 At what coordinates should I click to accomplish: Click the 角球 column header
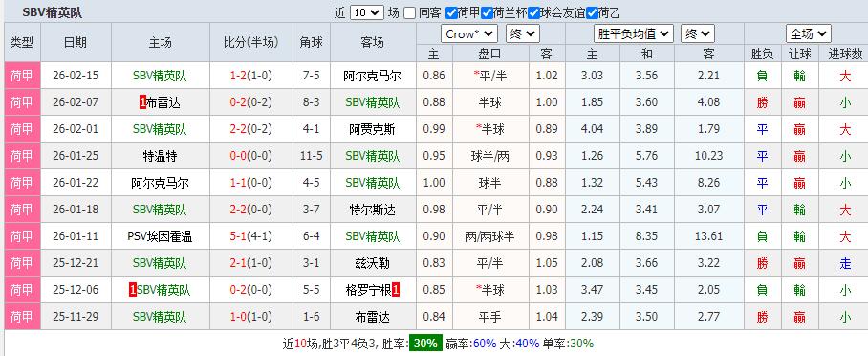[311, 43]
